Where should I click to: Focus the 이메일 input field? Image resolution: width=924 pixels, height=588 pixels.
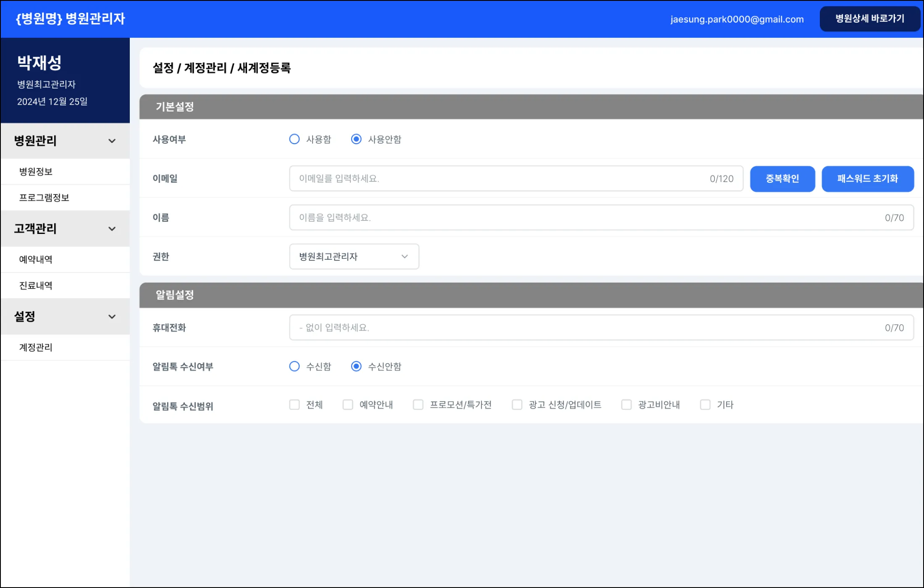click(500, 179)
